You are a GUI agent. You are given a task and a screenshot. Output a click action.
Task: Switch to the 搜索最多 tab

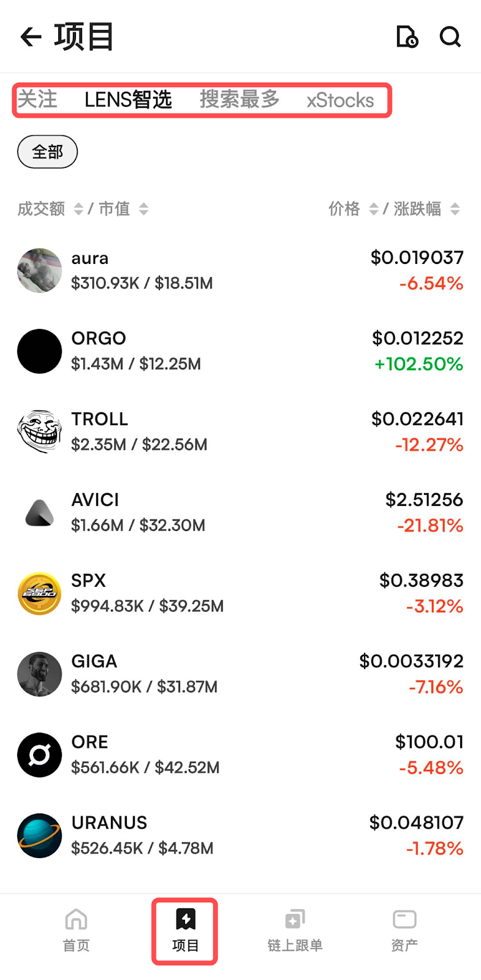coord(240,100)
